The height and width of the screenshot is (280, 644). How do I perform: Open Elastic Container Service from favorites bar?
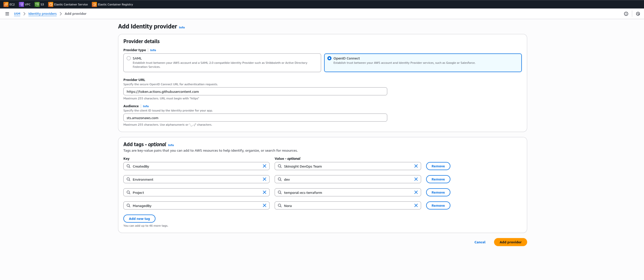[x=68, y=4]
